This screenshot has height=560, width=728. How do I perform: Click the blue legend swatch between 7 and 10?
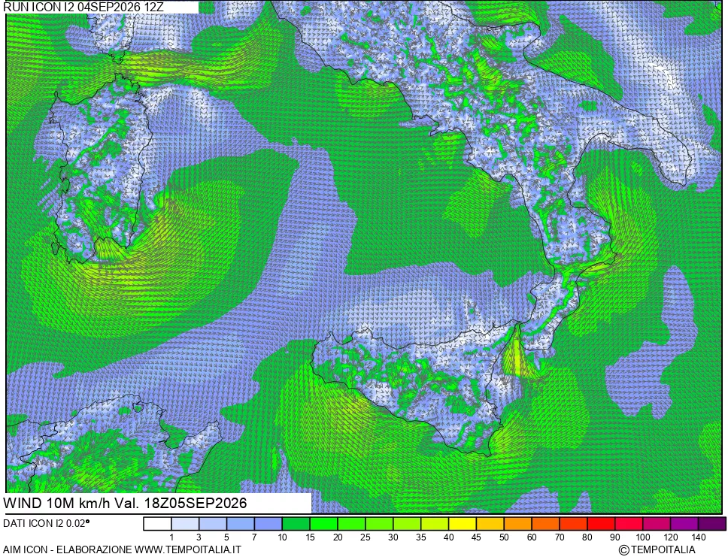click(268, 524)
